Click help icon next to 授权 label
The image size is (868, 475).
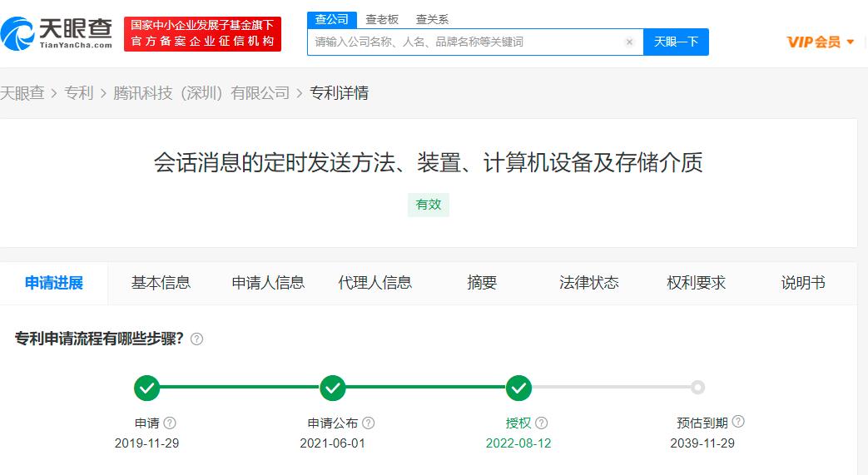[542, 423]
